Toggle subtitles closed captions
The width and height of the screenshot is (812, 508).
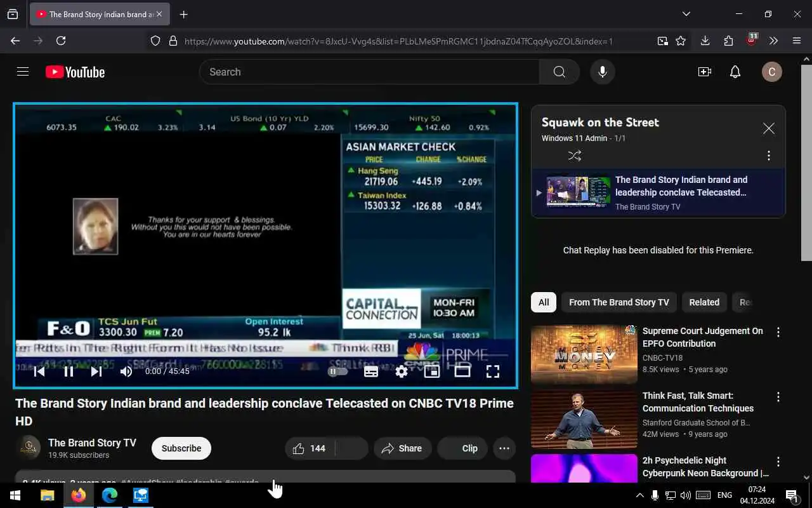[371, 371]
